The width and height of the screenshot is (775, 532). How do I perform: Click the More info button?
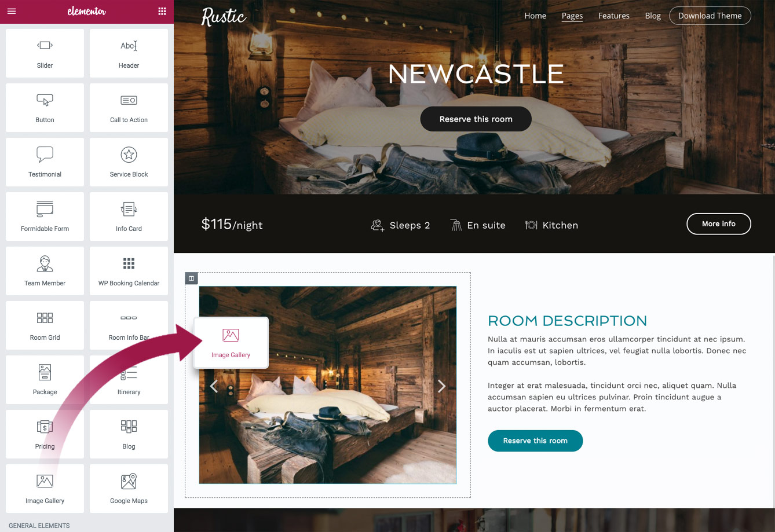[719, 223]
